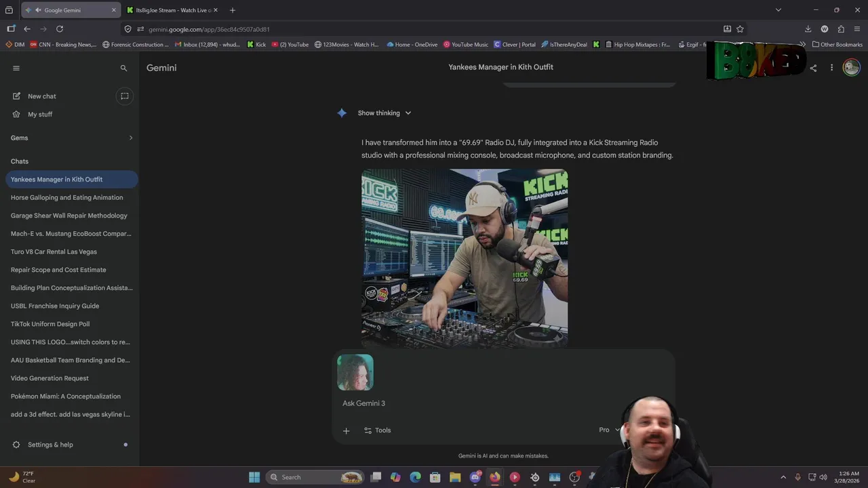This screenshot has width=868, height=488.
Task: Open Microsoft Edge from taskbar
Action: [x=416, y=477]
